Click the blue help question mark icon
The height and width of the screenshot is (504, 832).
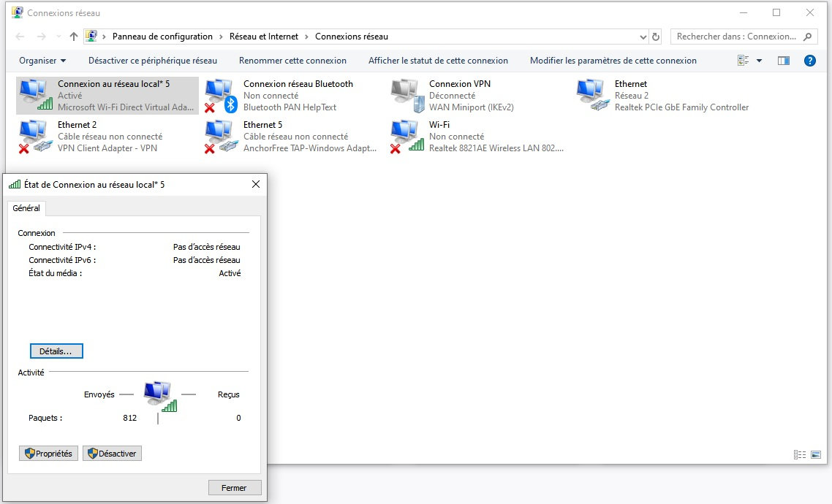(810, 61)
